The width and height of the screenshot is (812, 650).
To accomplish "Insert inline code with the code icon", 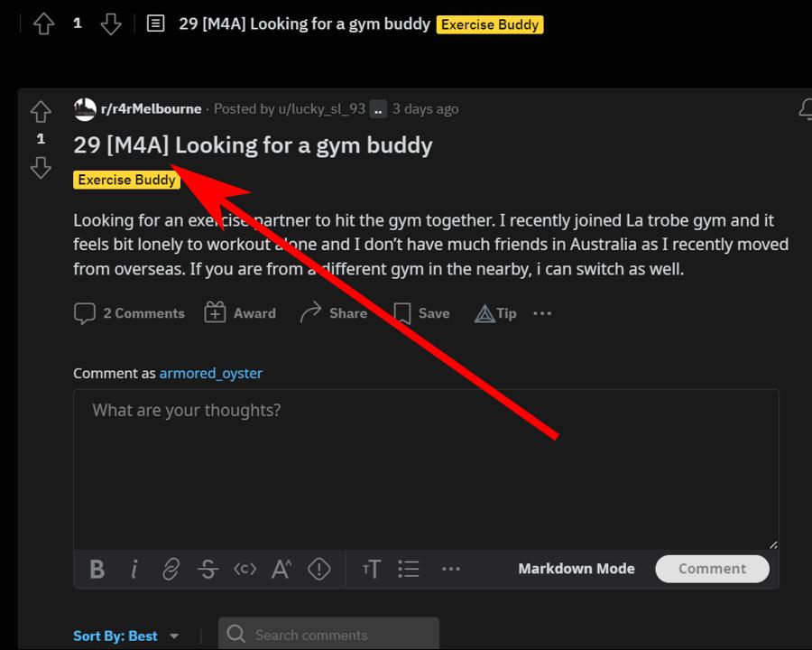I will point(245,569).
